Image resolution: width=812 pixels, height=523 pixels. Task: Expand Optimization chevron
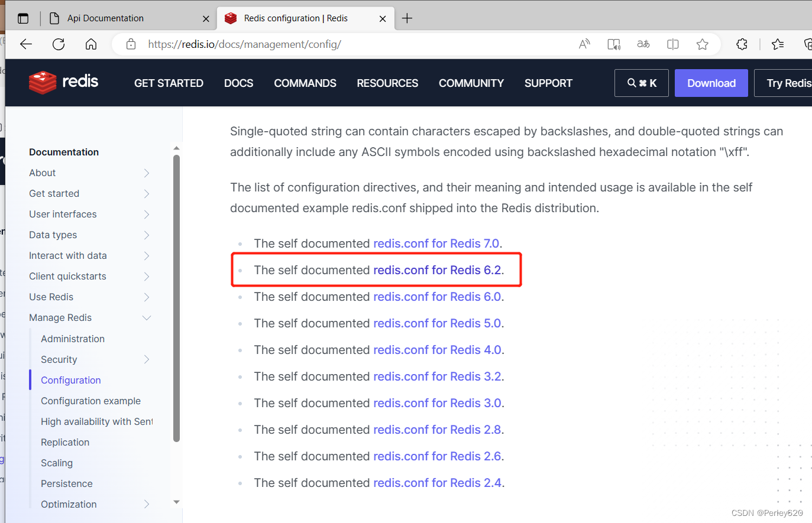pos(147,504)
